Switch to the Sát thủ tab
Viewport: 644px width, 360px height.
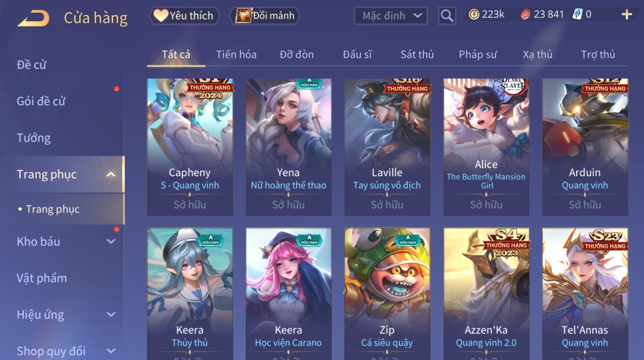tap(417, 54)
